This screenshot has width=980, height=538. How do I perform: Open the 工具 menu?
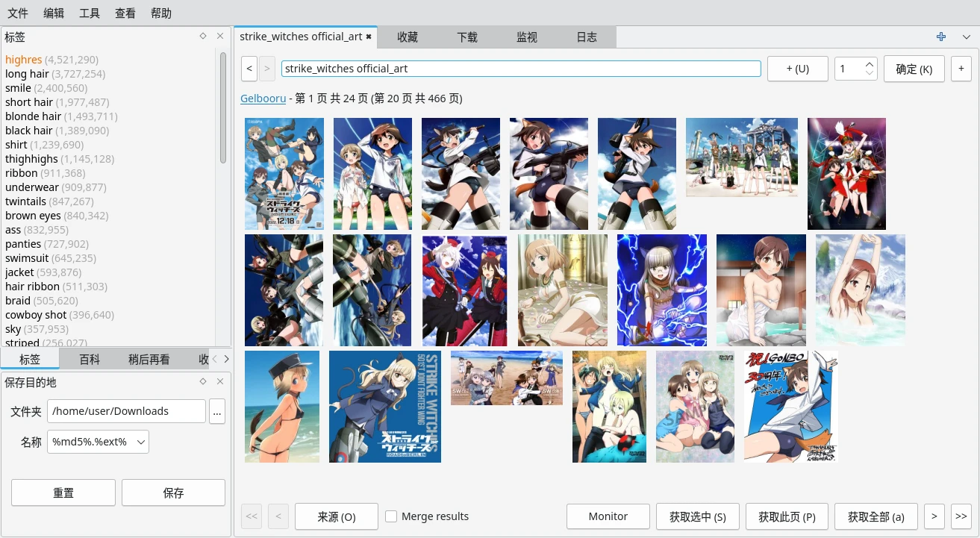[90, 13]
